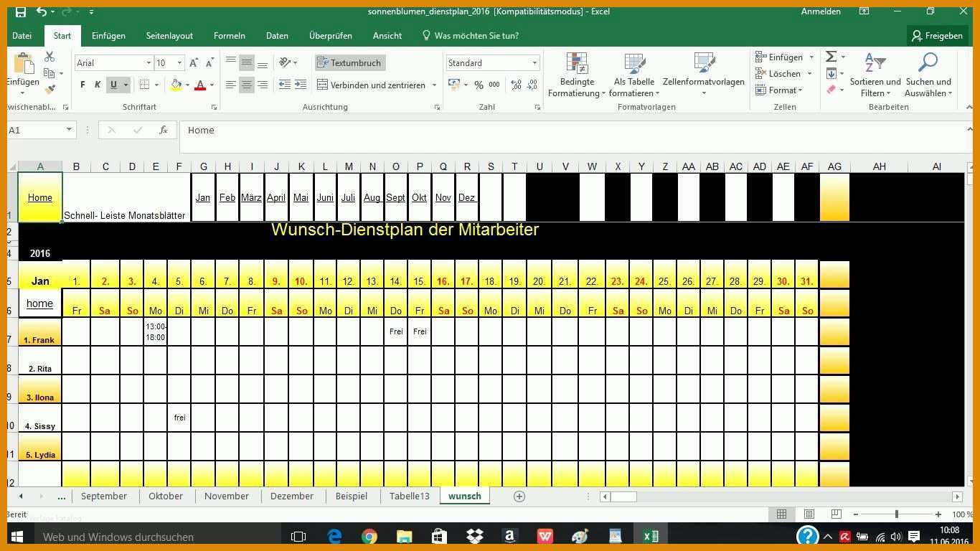Screen dimensions: 980x551
Task: Click the Save icon in the title bar
Action: (x=20, y=11)
